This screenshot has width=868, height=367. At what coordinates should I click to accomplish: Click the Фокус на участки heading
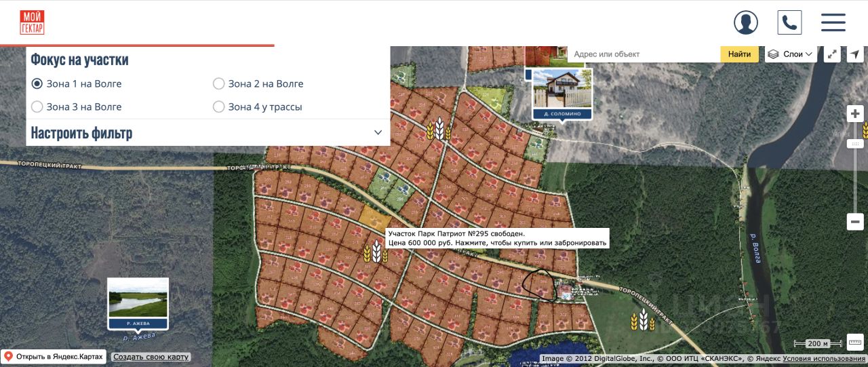[x=80, y=59]
